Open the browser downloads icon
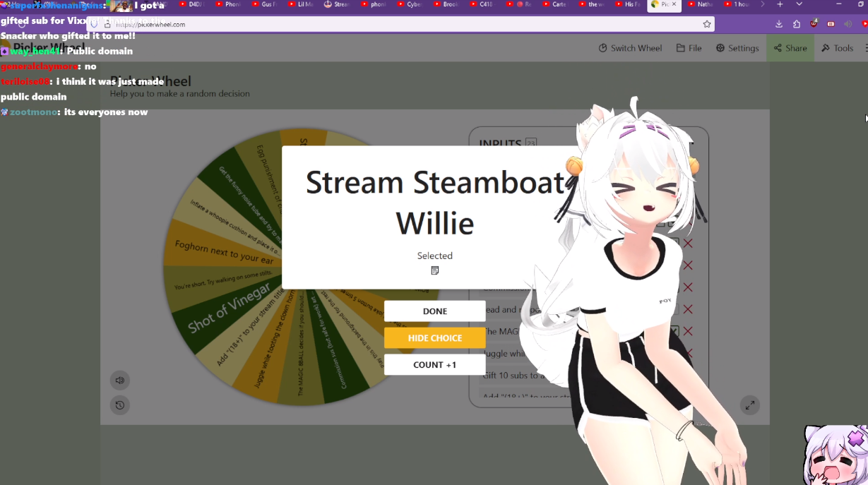Viewport: 868px width, 485px height. tap(778, 24)
